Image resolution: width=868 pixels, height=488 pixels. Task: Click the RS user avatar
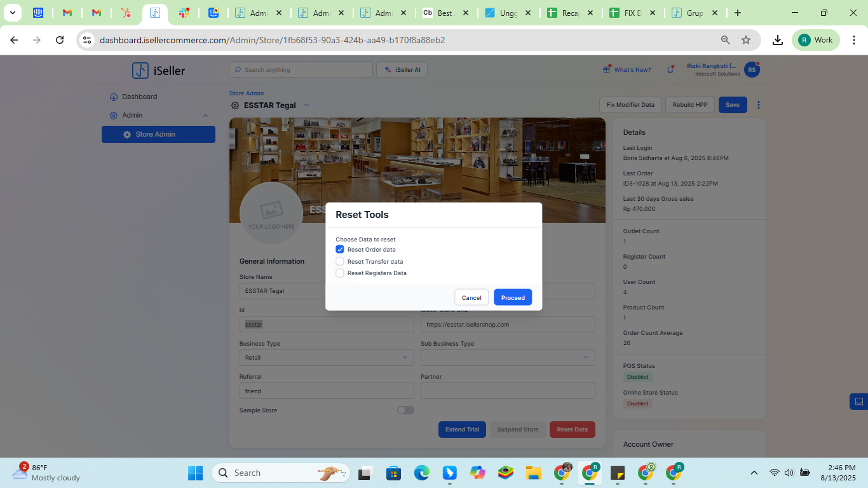(752, 70)
